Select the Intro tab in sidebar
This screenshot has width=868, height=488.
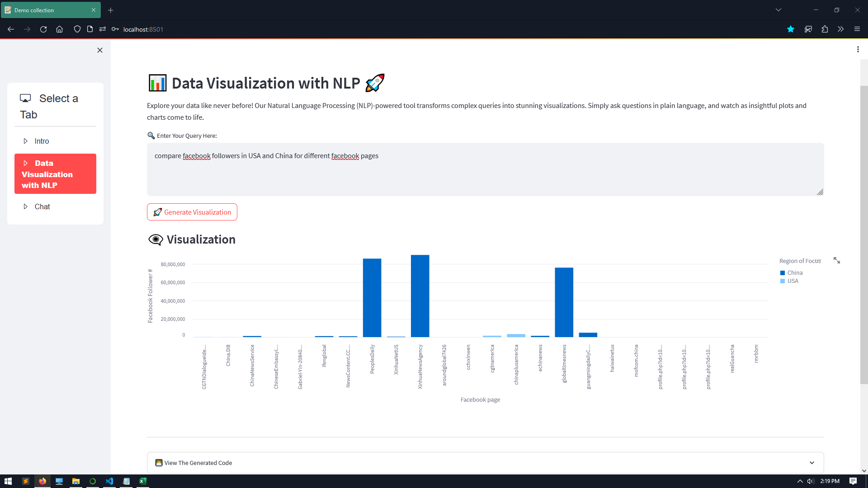point(42,141)
